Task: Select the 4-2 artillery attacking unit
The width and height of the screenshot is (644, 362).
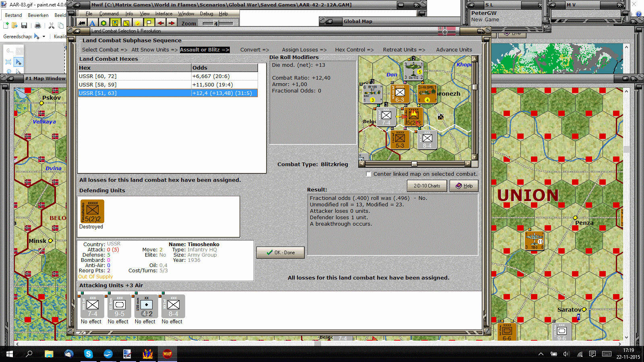Action: pos(146,306)
